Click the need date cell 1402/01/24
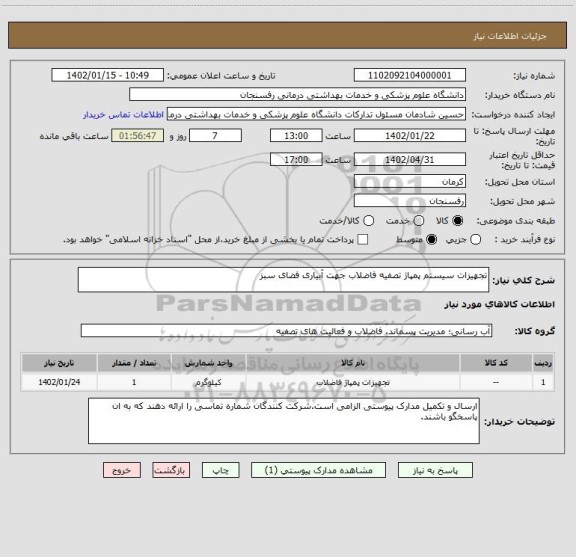Viewport: 576px width, 557px height. tap(59, 382)
